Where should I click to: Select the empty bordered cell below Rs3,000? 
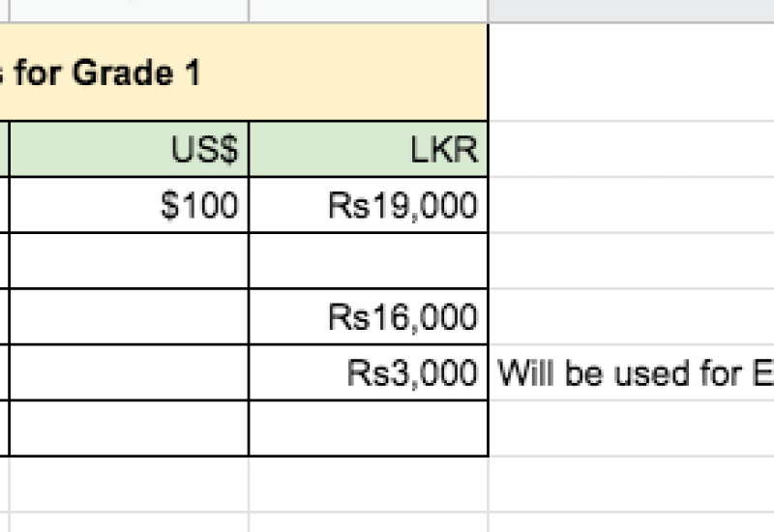[369, 428]
